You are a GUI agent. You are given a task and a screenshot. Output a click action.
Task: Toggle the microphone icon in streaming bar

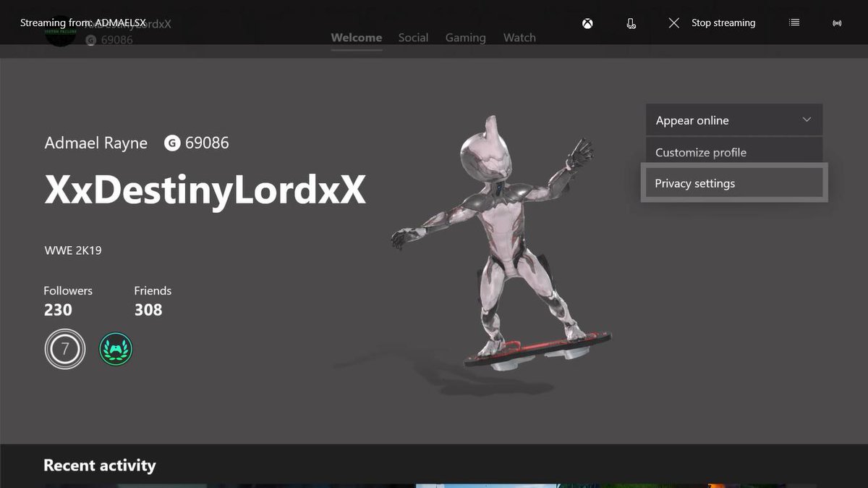tap(631, 23)
